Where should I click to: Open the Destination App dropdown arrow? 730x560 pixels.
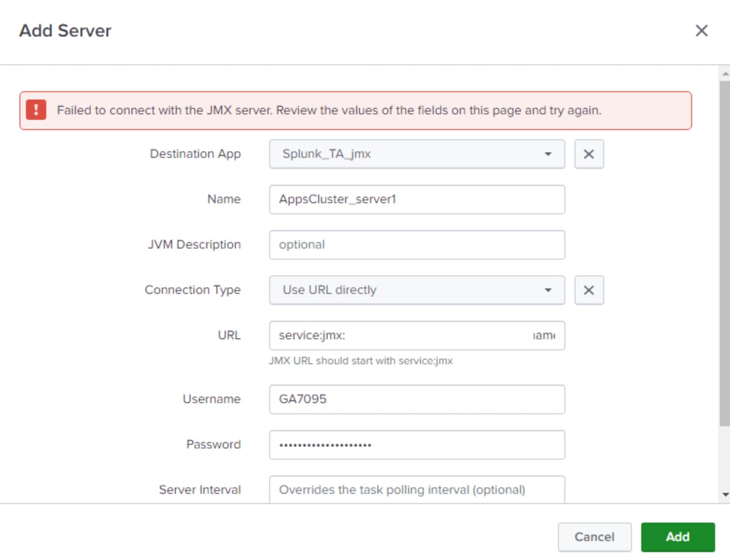point(548,154)
